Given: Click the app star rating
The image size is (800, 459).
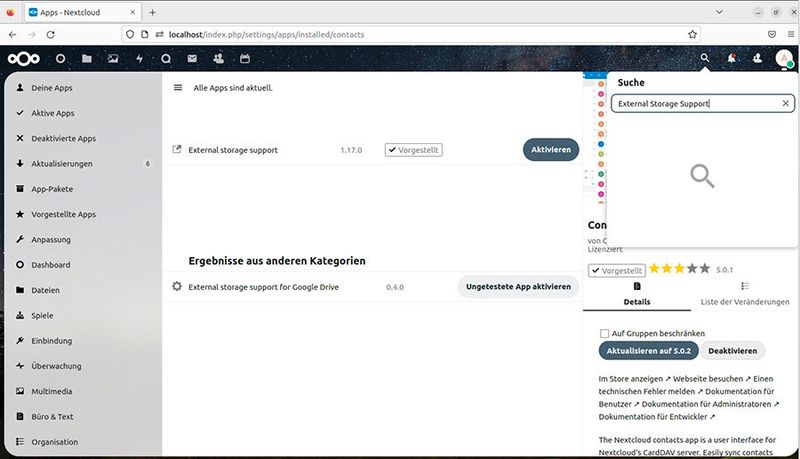Looking at the screenshot, I should coord(679,269).
